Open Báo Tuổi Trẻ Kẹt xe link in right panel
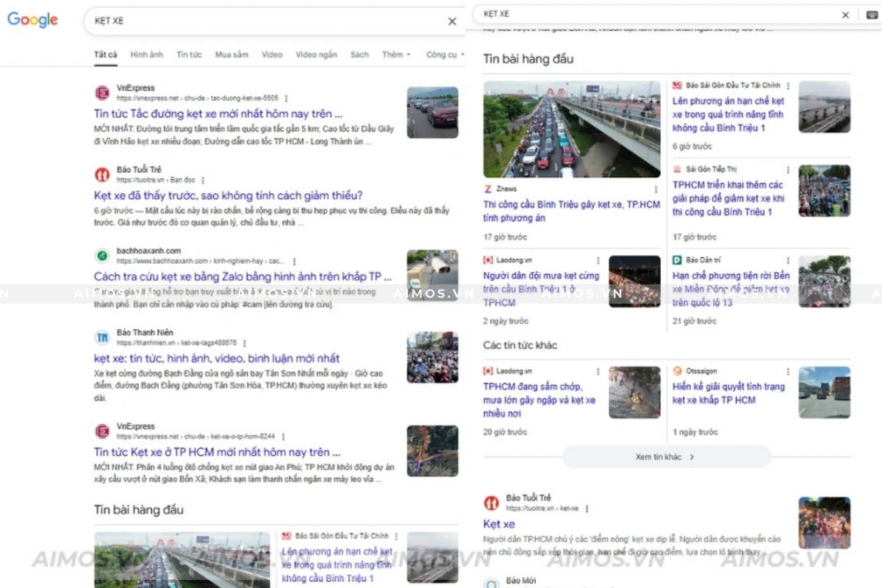 (x=499, y=524)
